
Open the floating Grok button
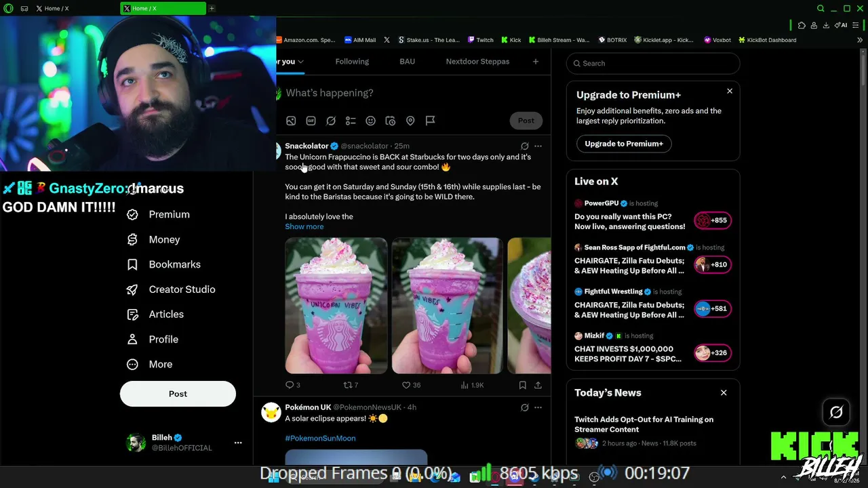(836, 412)
